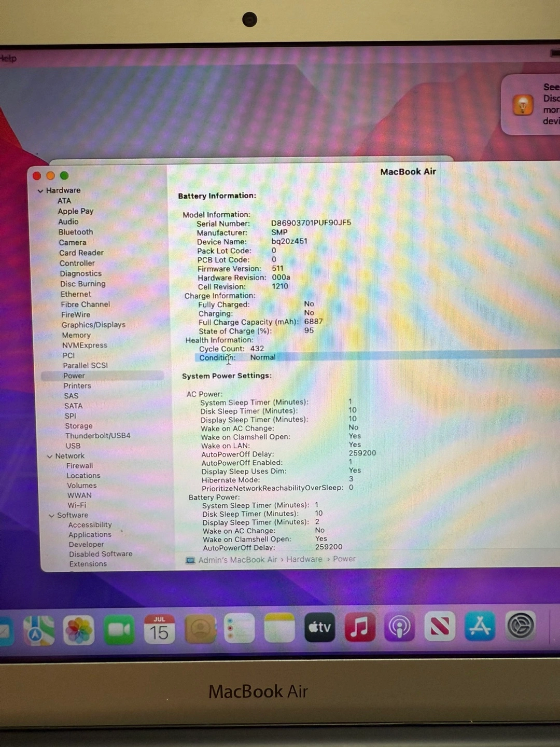Select Graphics/Displays in sidebar
The width and height of the screenshot is (560, 747).
(93, 325)
